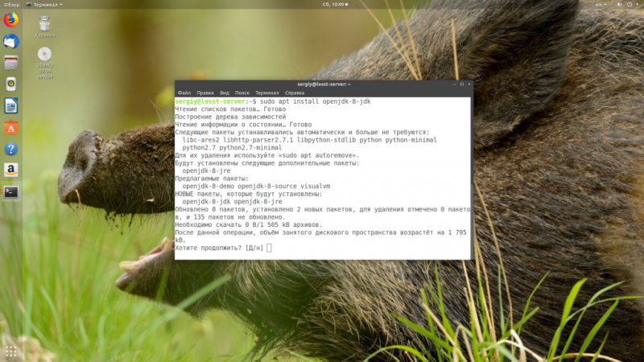Click the 'sergiy@losst-server' prompt text
This screenshot has height=362, width=644.
210,101
